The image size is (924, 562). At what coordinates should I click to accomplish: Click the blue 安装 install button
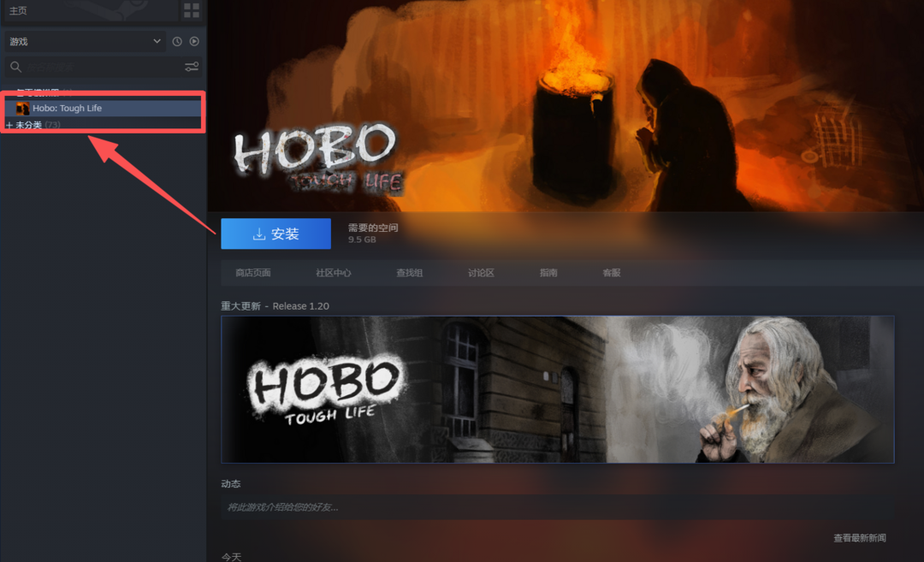[275, 234]
